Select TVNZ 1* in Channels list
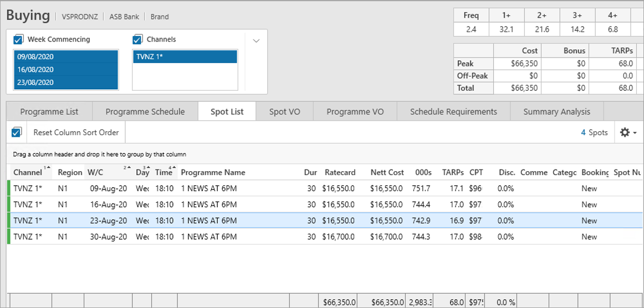The width and height of the screenshot is (644, 308). [185, 57]
